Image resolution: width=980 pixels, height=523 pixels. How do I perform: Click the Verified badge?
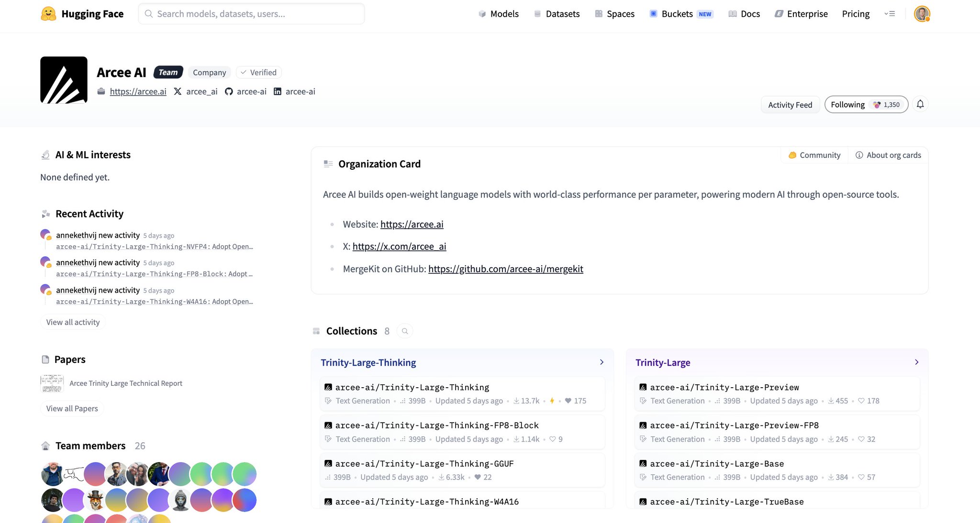pos(258,72)
